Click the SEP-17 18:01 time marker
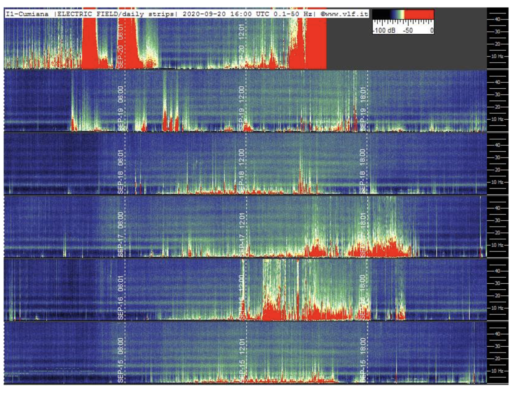Screen dimensions: 532x393 pyautogui.click(x=363, y=234)
